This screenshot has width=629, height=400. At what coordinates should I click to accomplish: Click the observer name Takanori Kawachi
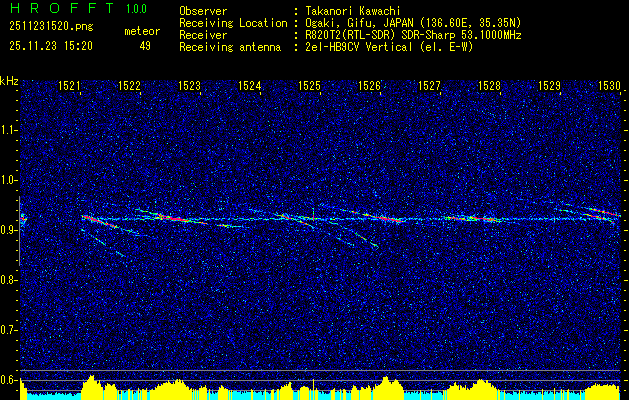353,11
